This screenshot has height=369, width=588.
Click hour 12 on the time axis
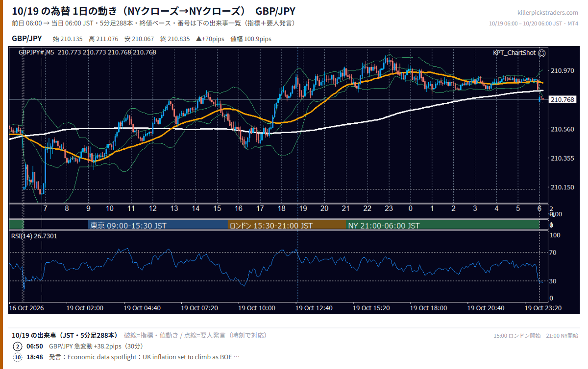pyautogui.click(x=153, y=208)
